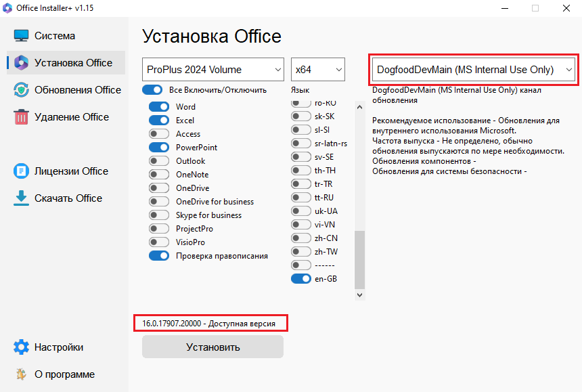Enable the Access toggle

tap(159, 133)
